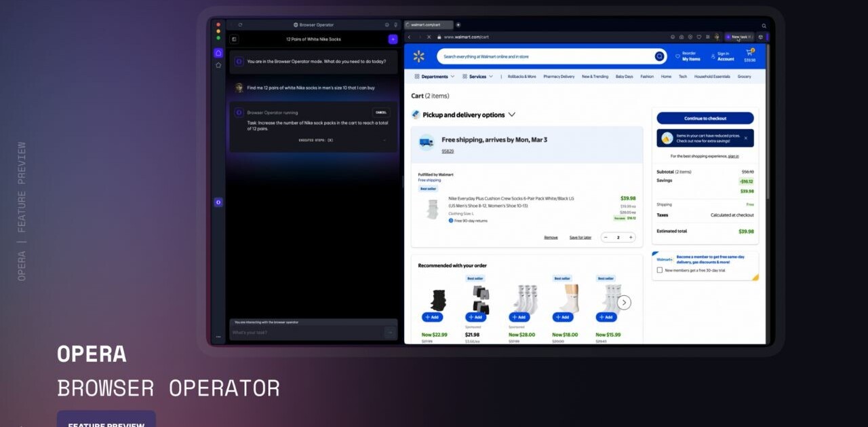Open a new browser tab with plus icon
This screenshot has height=427, width=868.
tap(458, 25)
